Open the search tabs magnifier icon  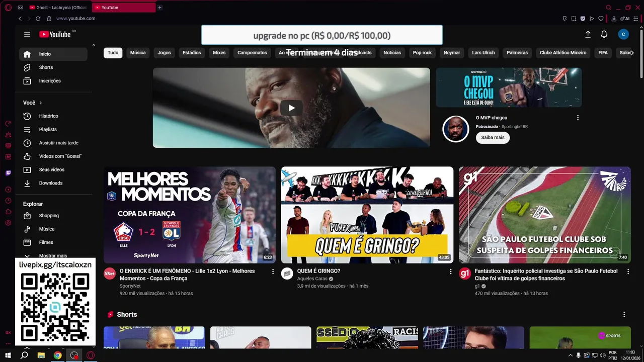pos(608,8)
